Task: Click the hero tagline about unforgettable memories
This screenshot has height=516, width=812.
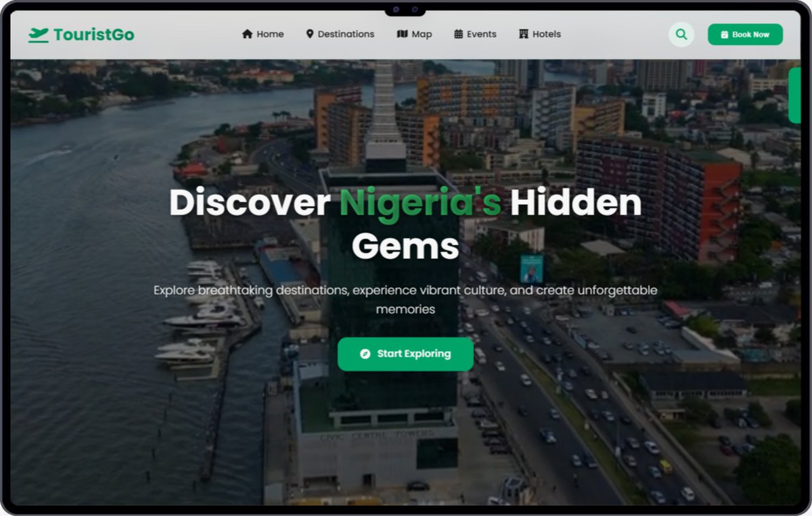Action: click(405, 300)
